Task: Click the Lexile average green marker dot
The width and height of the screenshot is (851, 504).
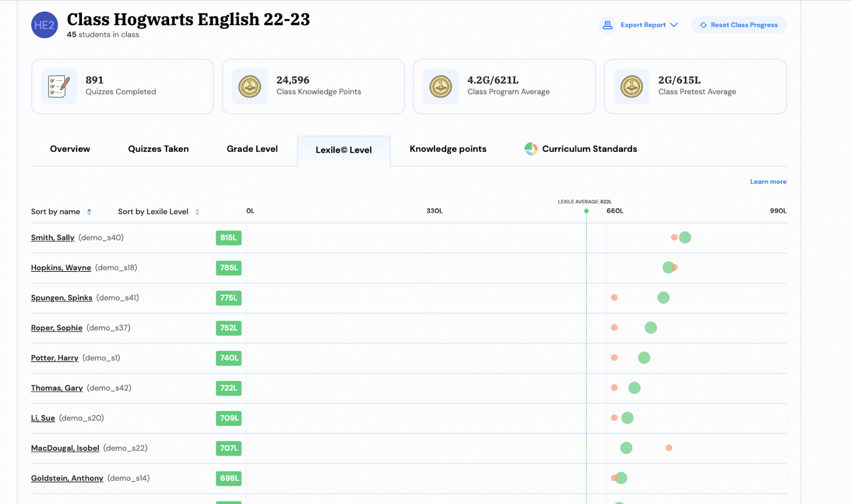Action: 586,211
